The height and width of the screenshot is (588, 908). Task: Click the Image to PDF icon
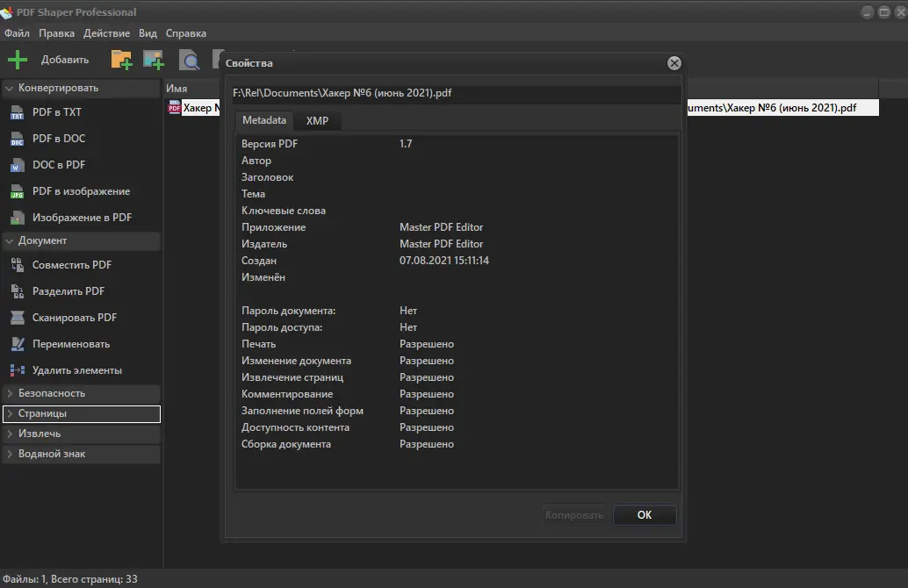[18, 219]
